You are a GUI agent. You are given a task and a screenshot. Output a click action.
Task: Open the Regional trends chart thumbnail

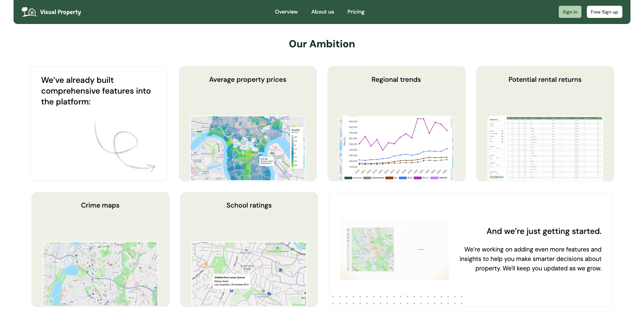(396, 148)
